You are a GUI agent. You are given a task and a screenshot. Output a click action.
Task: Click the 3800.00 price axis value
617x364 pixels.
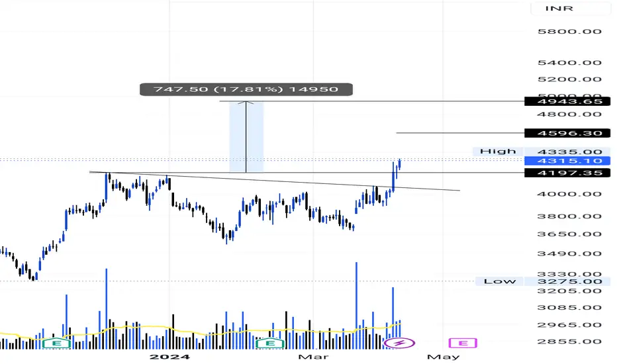coord(569,216)
